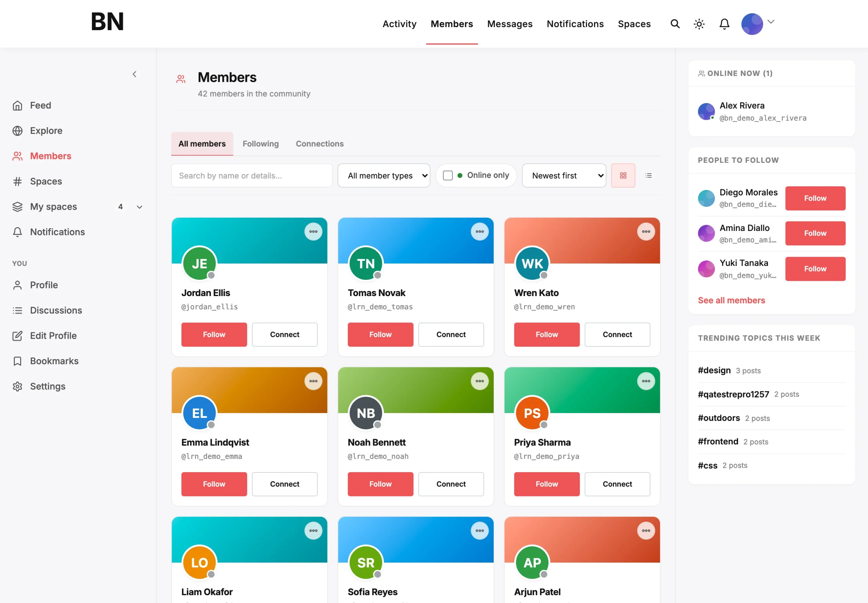The image size is (868, 603).
Task: Open the #qatestrepro1257 trending topic
Action: click(733, 394)
